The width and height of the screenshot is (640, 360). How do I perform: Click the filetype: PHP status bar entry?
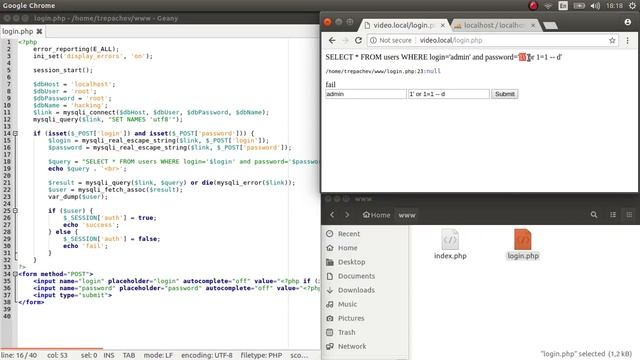pos(261,356)
